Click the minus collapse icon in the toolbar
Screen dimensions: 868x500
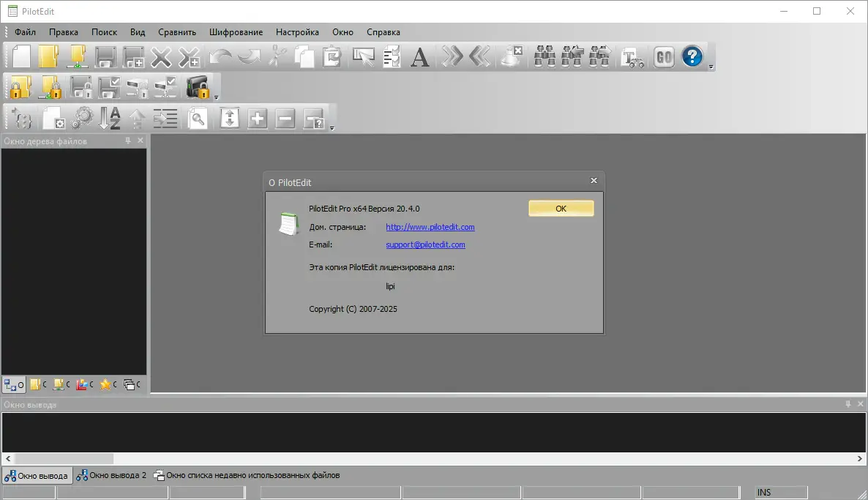tap(285, 119)
